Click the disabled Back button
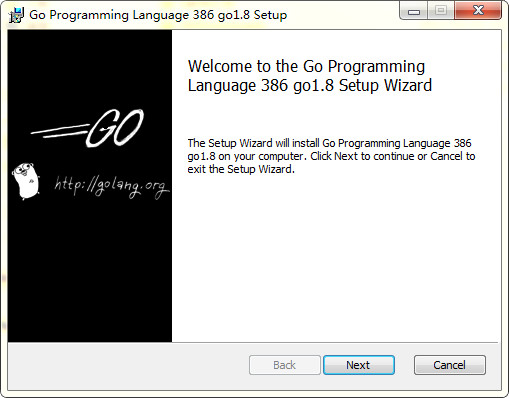This screenshot has height=398, width=509. point(284,365)
